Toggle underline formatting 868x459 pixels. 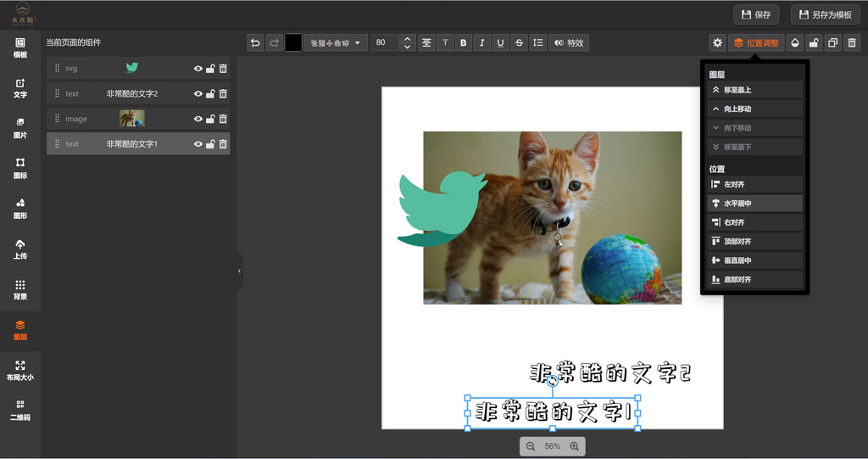[x=500, y=42]
